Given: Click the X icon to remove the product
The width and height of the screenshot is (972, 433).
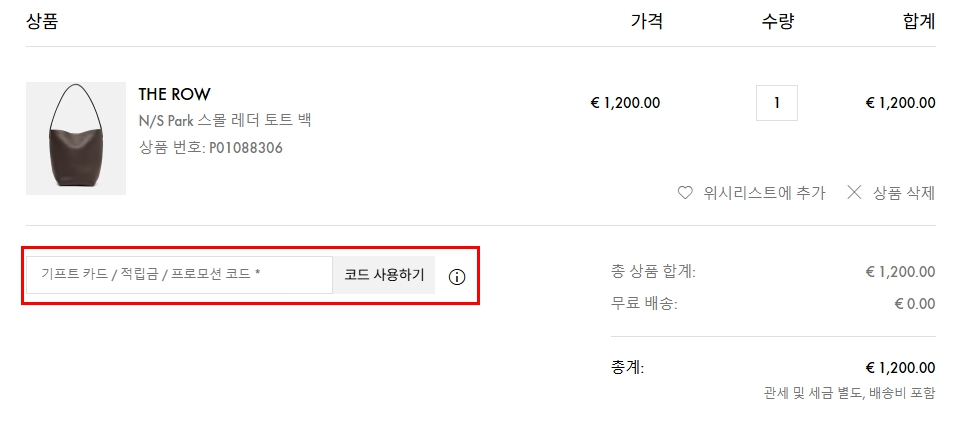Looking at the screenshot, I should (x=854, y=193).
